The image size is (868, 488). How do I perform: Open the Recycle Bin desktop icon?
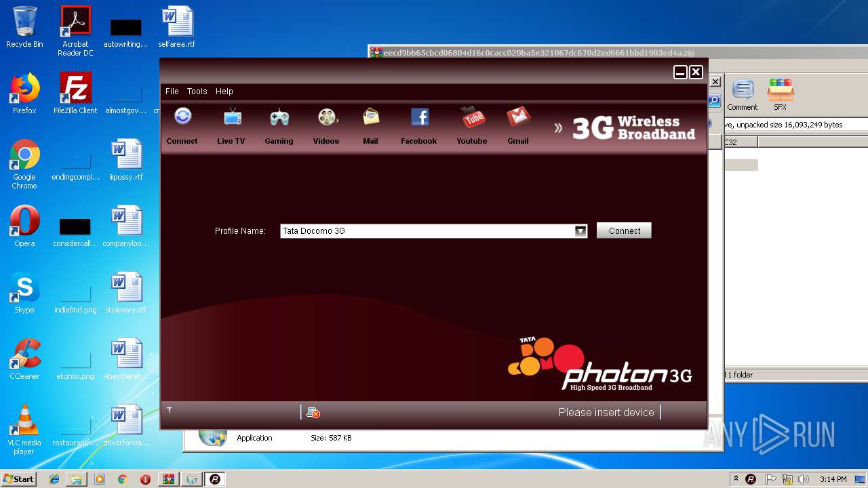coord(24,27)
